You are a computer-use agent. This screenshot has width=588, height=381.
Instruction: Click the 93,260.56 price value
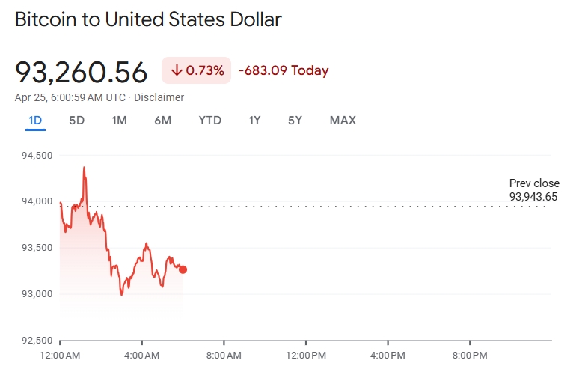(82, 72)
